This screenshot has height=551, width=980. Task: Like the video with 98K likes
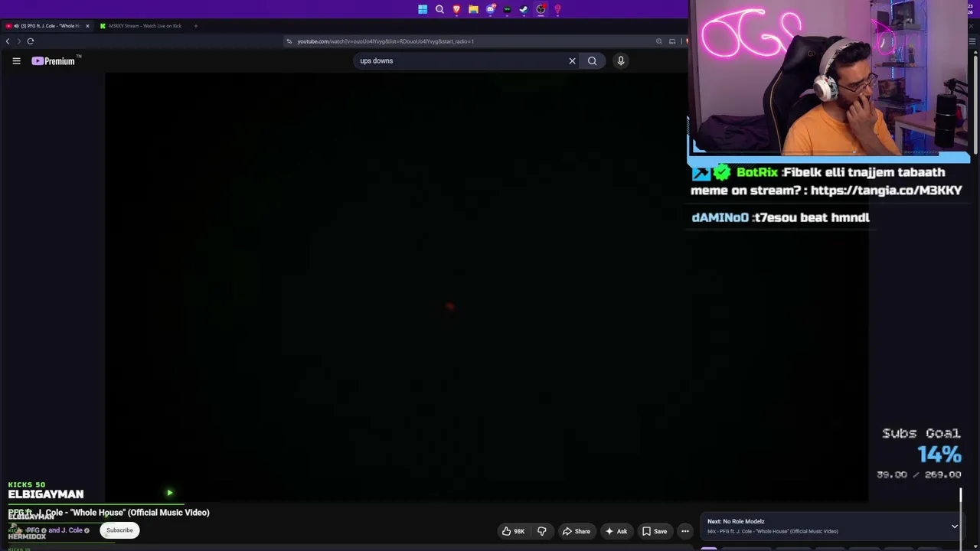click(513, 531)
